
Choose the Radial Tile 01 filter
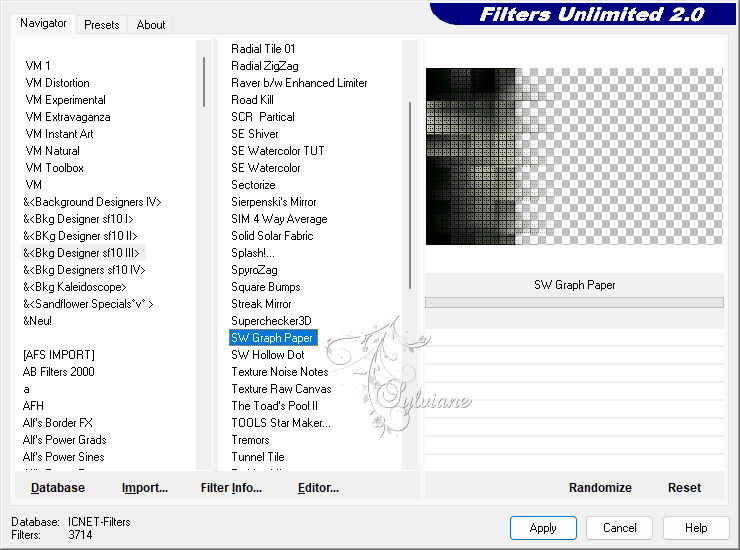[x=263, y=49]
